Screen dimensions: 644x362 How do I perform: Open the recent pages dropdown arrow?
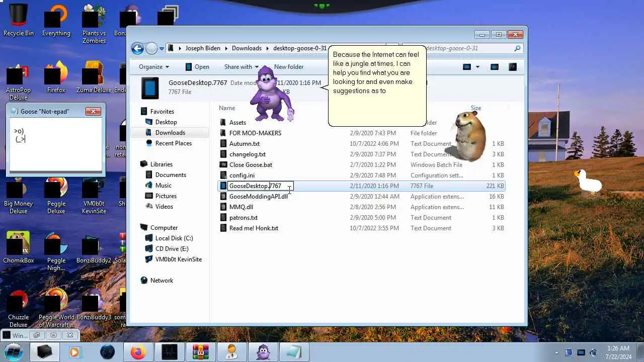pyautogui.click(x=162, y=49)
